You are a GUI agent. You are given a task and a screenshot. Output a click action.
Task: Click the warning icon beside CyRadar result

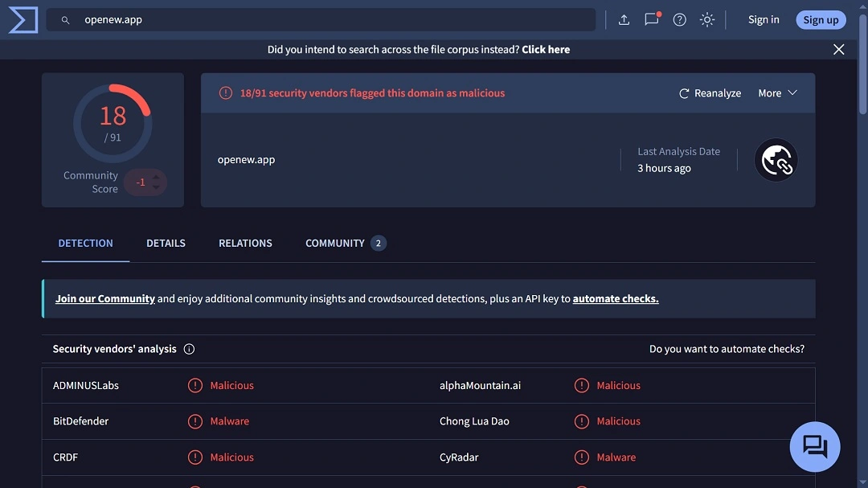581,457
